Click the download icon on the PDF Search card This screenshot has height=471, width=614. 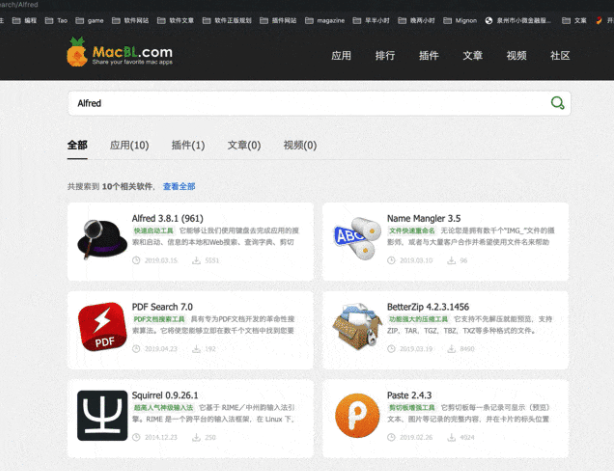pyautogui.click(x=196, y=349)
